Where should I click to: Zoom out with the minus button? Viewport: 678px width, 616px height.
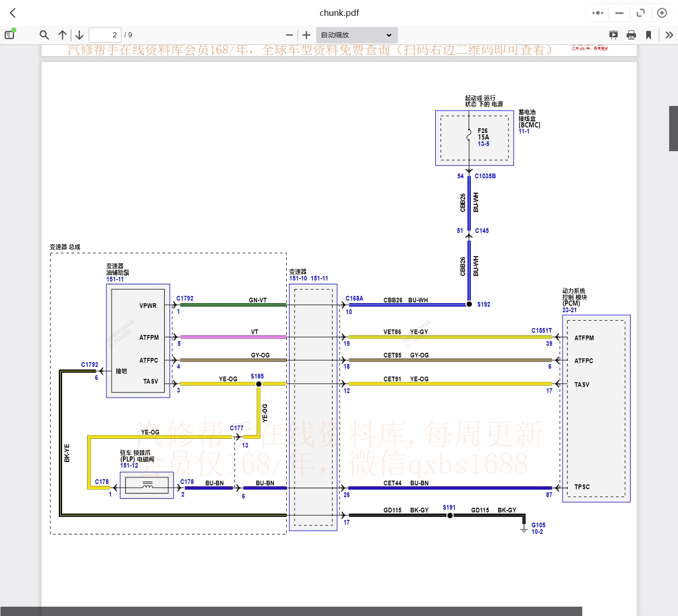tap(290, 35)
